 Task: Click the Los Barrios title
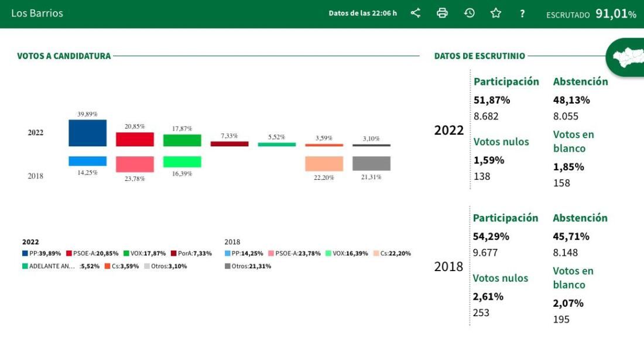37,13
